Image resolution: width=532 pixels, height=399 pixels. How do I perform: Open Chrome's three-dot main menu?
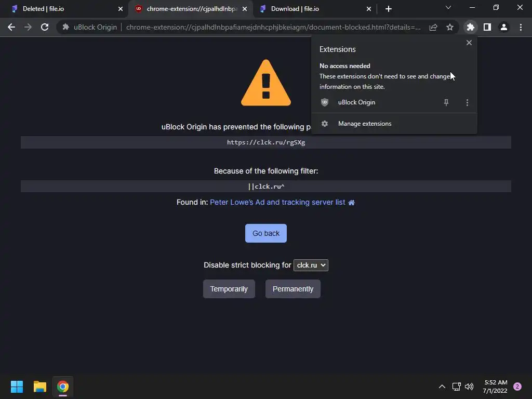[521, 27]
